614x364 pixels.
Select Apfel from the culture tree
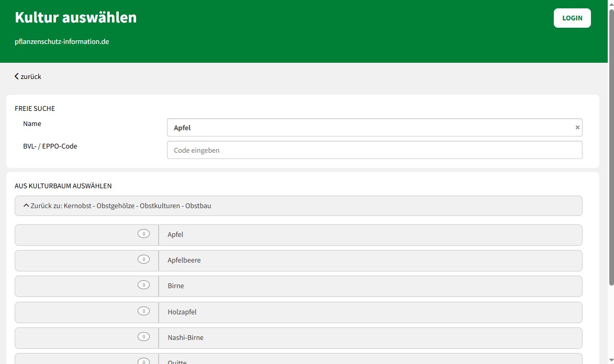click(370, 235)
